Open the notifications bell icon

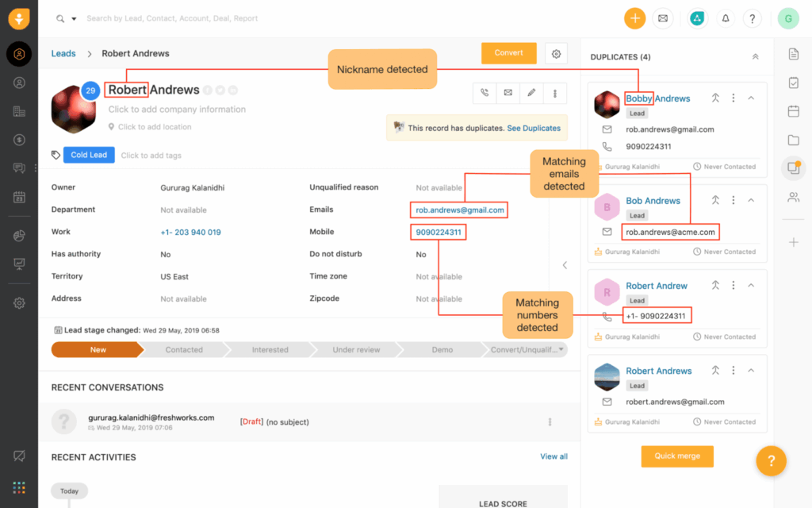(725, 18)
